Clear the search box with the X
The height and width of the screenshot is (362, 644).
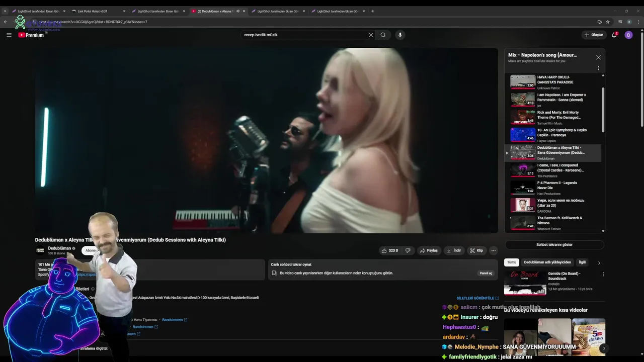(x=371, y=35)
